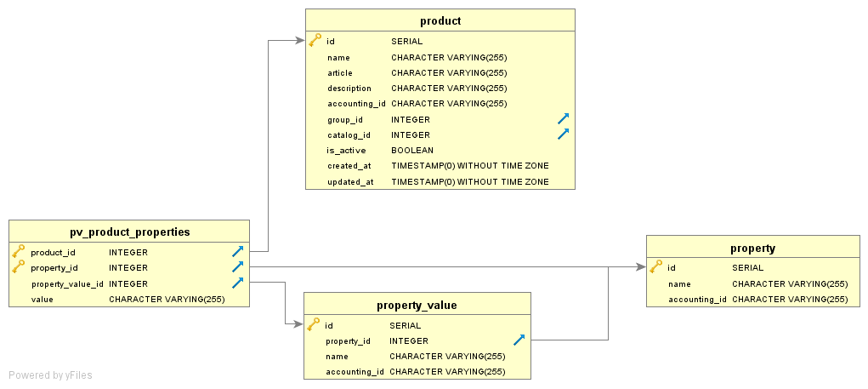868x389 pixels.
Task: Select the property_value table header
Action: coord(417,304)
